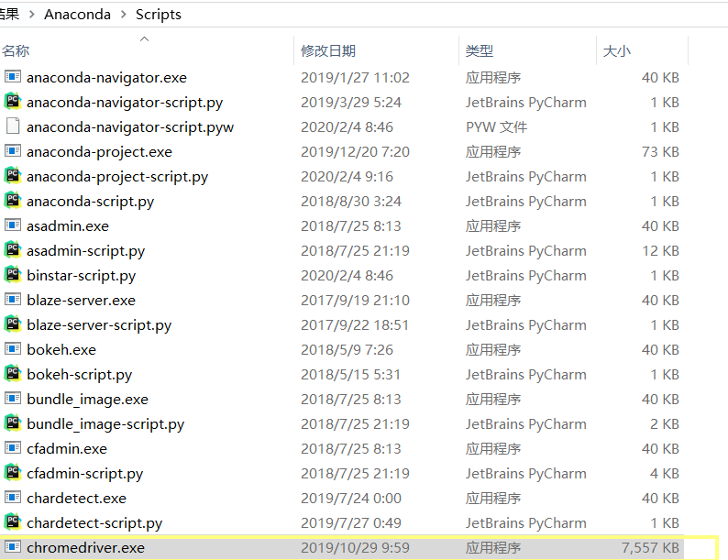Click the anaconda-navigator.exe application icon
The height and width of the screenshot is (560, 728).
(13, 77)
